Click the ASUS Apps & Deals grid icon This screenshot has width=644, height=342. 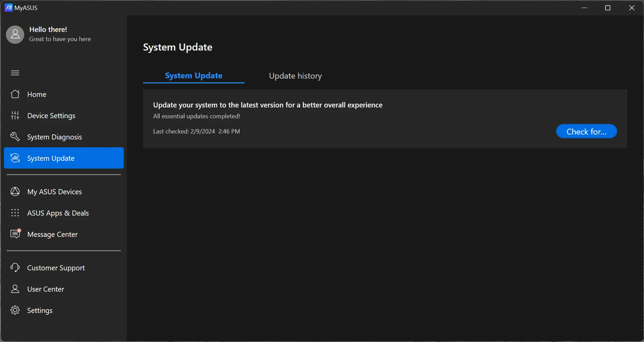(x=15, y=213)
